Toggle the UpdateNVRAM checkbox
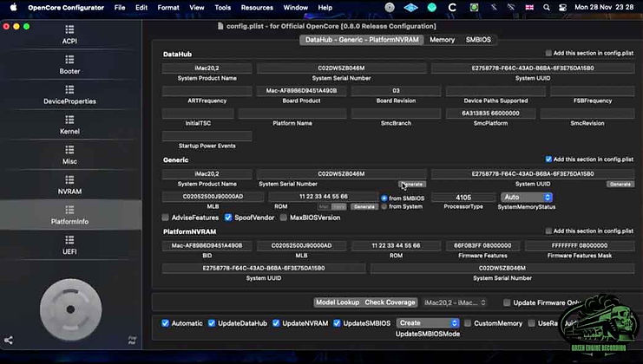The image size is (643, 364). click(x=276, y=323)
